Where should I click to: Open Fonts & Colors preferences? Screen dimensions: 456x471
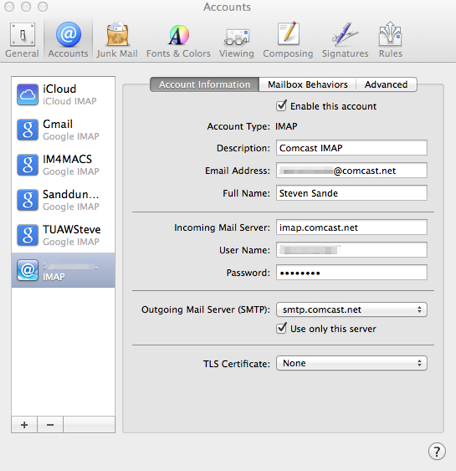pyautogui.click(x=178, y=40)
